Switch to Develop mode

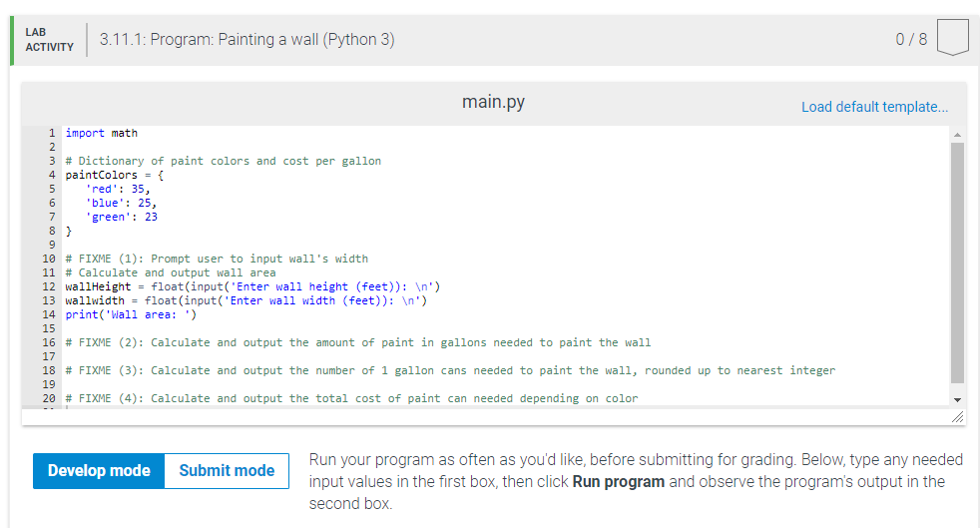[x=99, y=471]
